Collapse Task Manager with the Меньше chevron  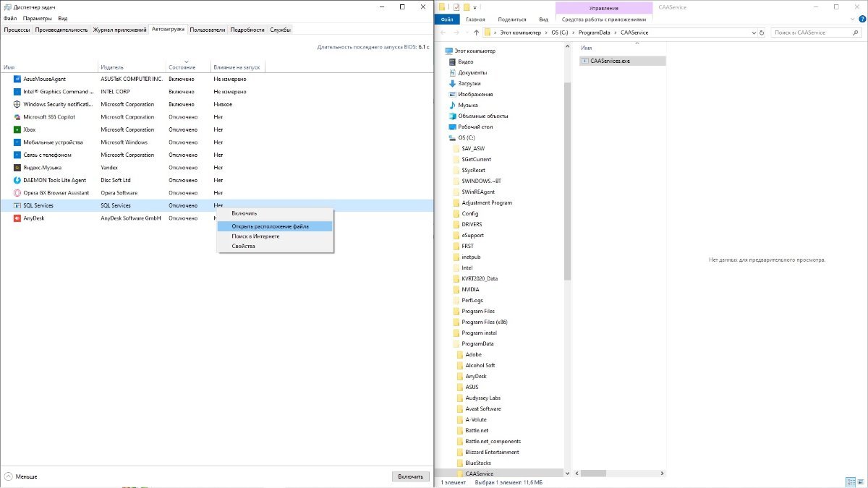[x=9, y=476]
